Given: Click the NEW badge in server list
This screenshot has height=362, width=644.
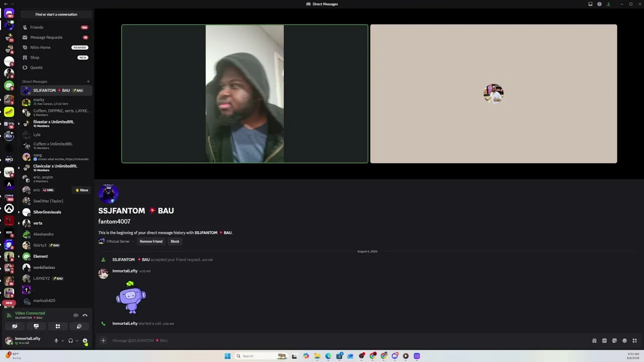Looking at the screenshot, I should pyautogui.click(x=9, y=303).
